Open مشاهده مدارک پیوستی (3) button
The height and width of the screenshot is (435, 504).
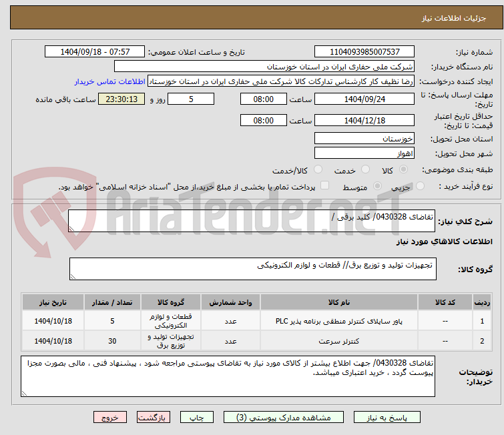pos(284,418)
